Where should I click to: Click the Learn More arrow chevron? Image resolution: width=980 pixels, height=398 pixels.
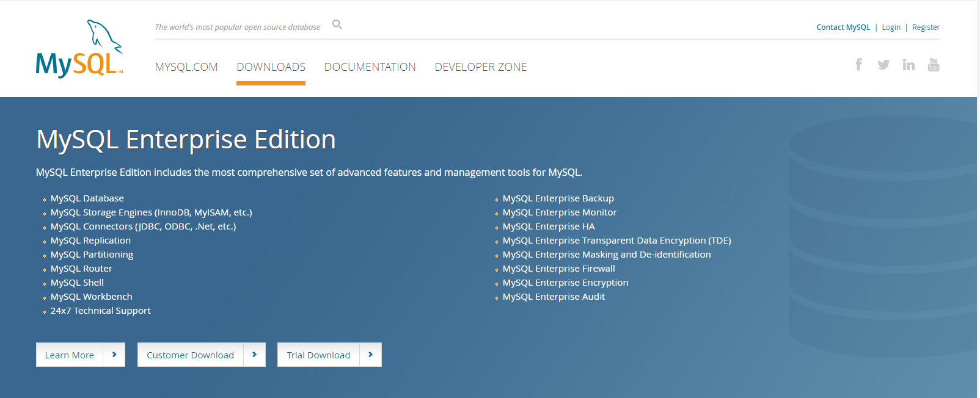coord(114,355)
